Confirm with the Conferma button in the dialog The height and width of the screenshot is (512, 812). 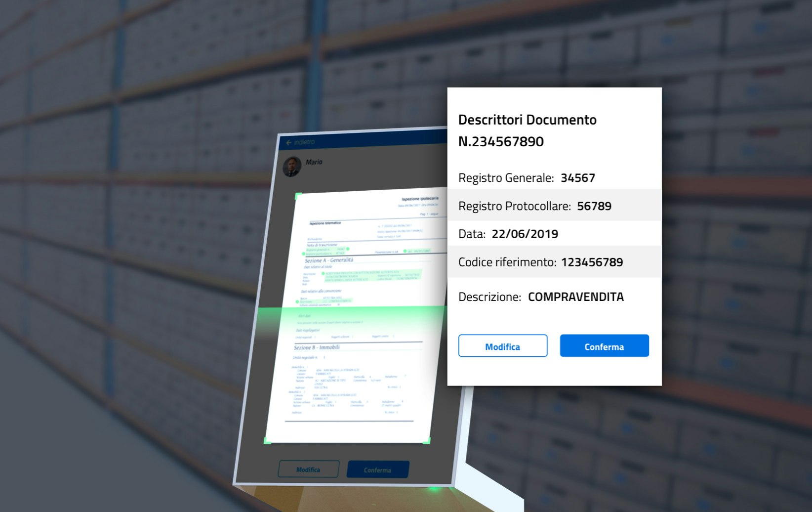(x=604, y=345)
